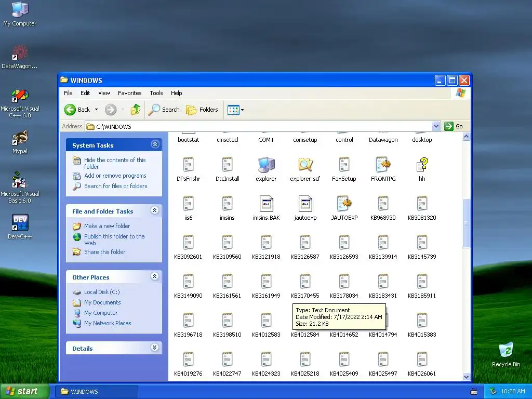Expand the Address bar dropdown
Screen dimensions: 532x399
pos(436,126)
